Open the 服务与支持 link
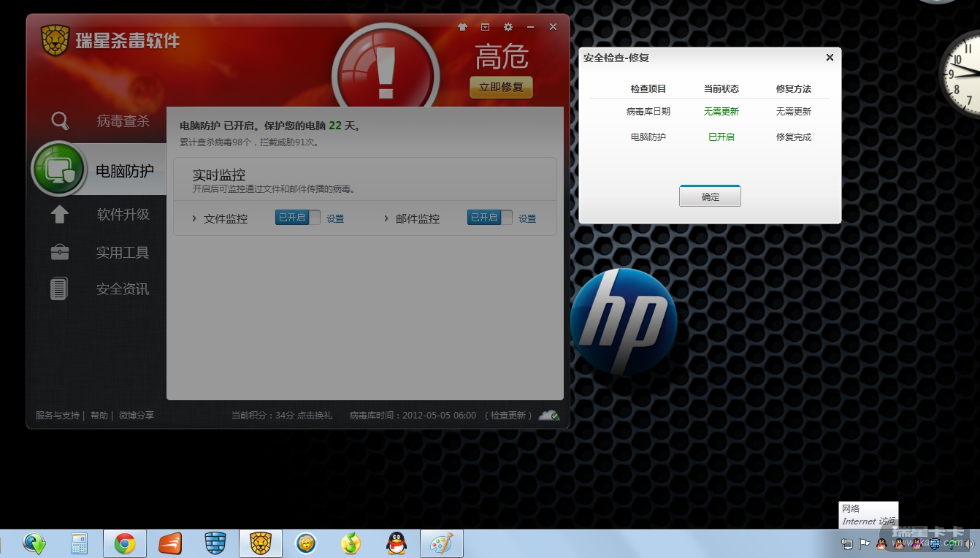The image size is (980, 558). [58, 415]
